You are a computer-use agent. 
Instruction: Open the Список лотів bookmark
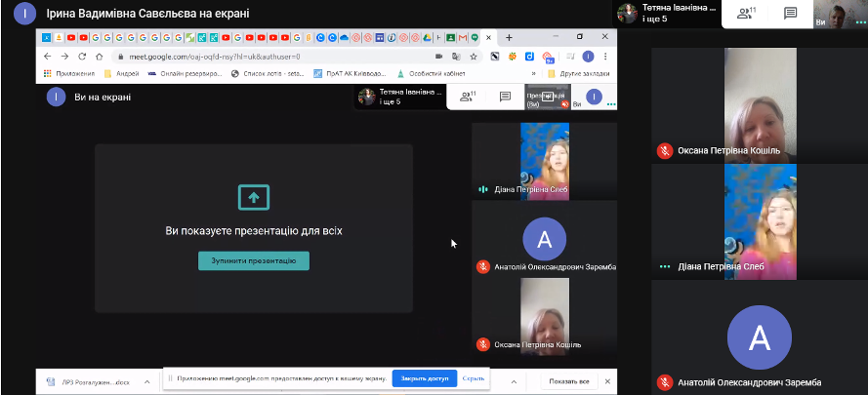[269, 73]
